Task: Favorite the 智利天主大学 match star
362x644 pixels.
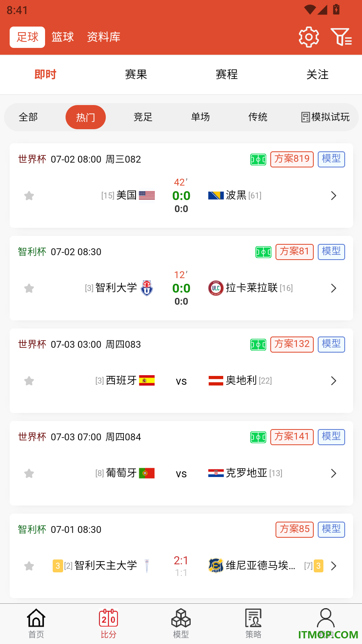Action: click(29, 566)
